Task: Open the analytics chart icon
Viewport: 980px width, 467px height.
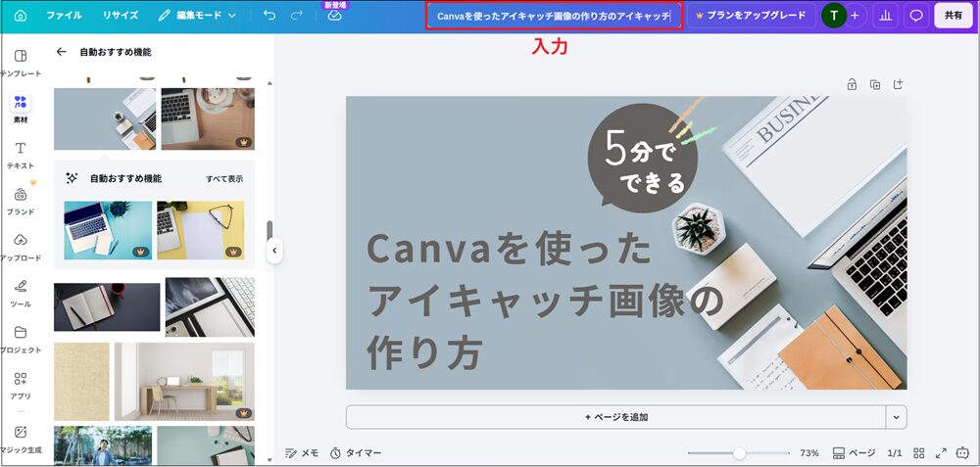Action: [886, 16]
